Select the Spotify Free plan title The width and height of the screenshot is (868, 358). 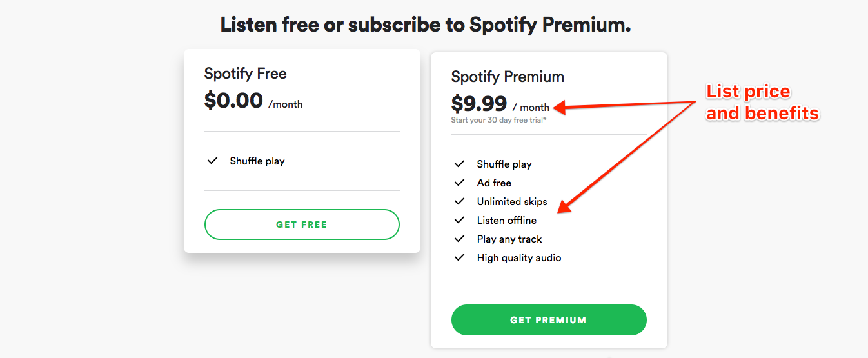tap(246, 74)
